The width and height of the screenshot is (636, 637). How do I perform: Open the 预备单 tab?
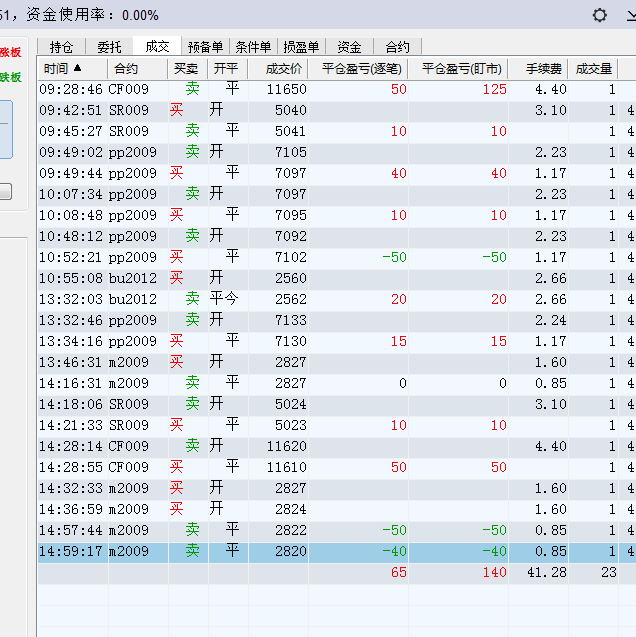pyautogui.click(x=205, y=47)
